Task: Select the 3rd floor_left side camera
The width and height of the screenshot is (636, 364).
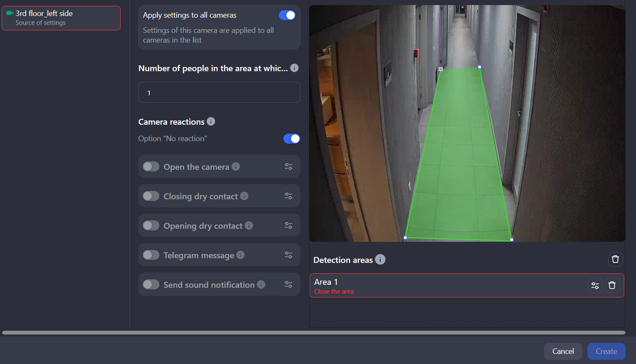Action: [61, 18]
